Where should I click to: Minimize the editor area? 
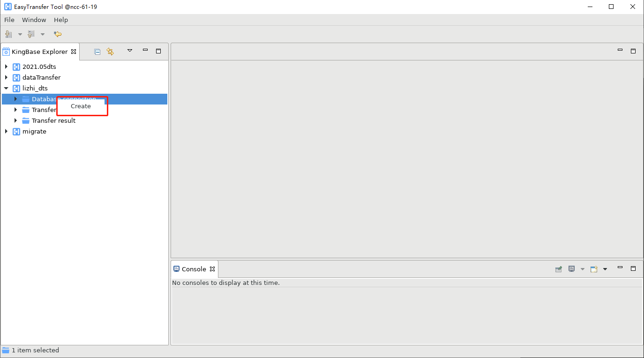tap(620, 50)
